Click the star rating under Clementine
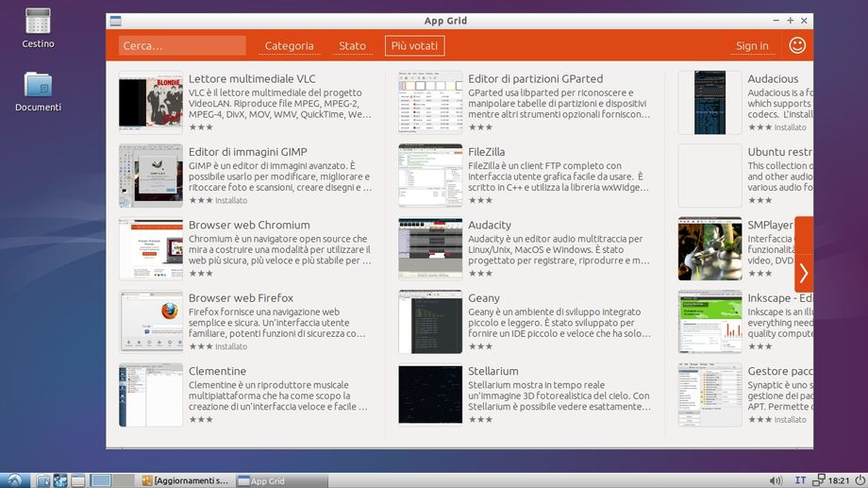The height and width of the screenshot is (488, 868). (200, 420)
